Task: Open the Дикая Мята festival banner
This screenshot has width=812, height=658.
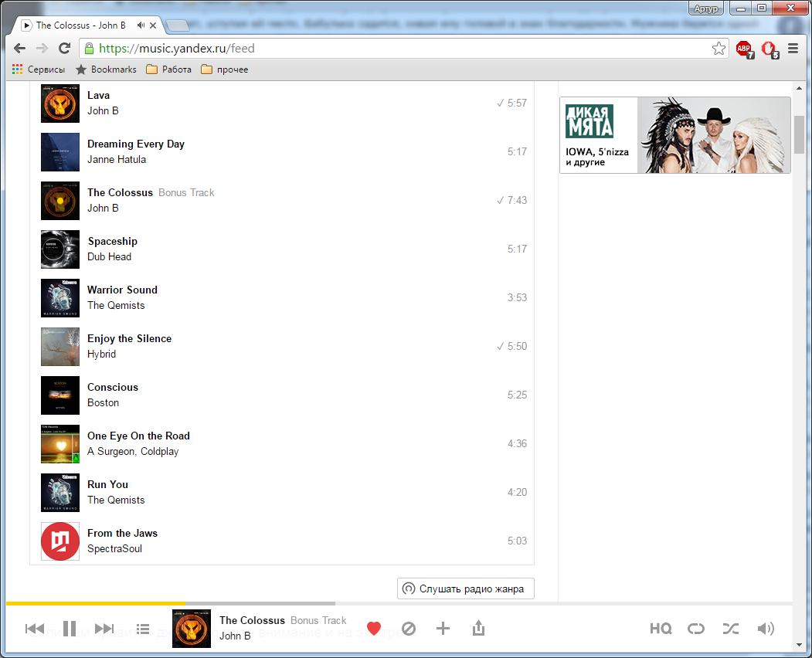Action: tap(675, 135)
